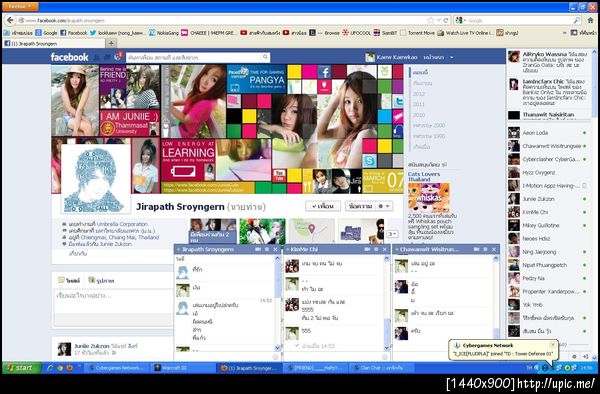
Task: Close the Jirapath Sroyngern chat window
Action: (276, 249)
